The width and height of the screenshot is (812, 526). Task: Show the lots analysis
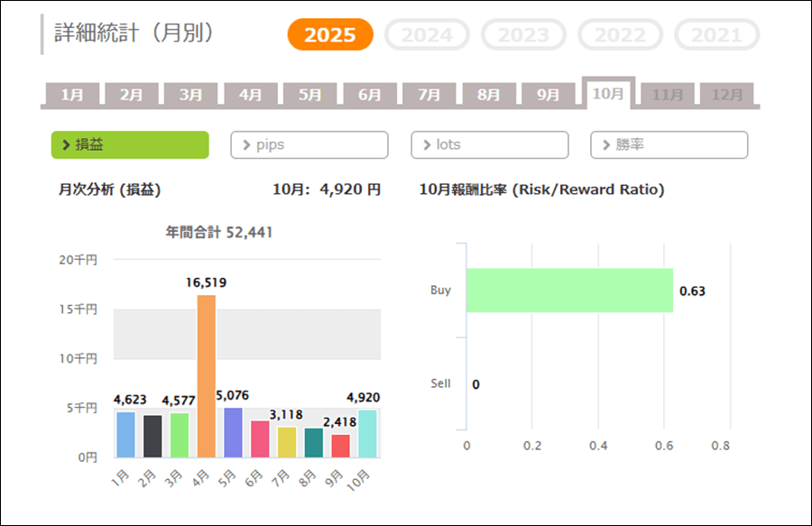click(490, 144)
